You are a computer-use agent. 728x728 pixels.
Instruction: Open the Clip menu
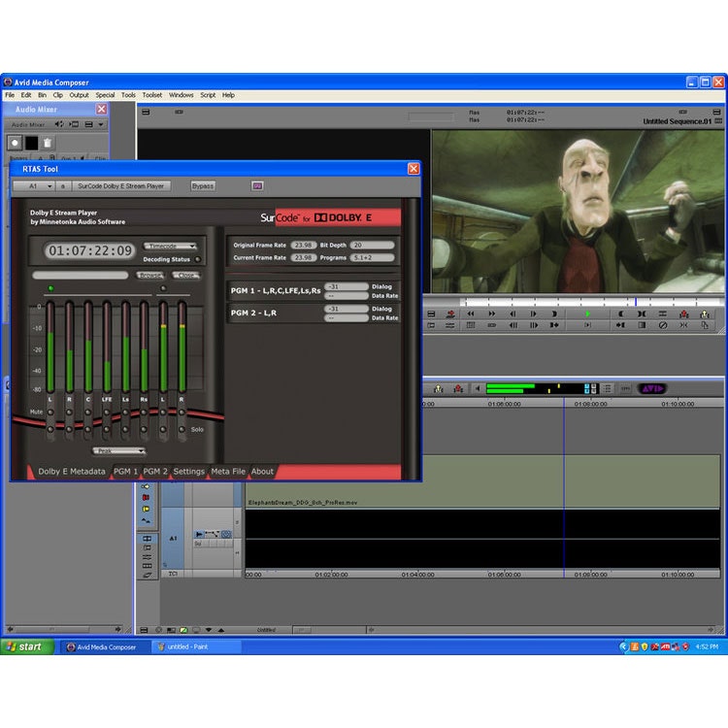click(58, 95)
